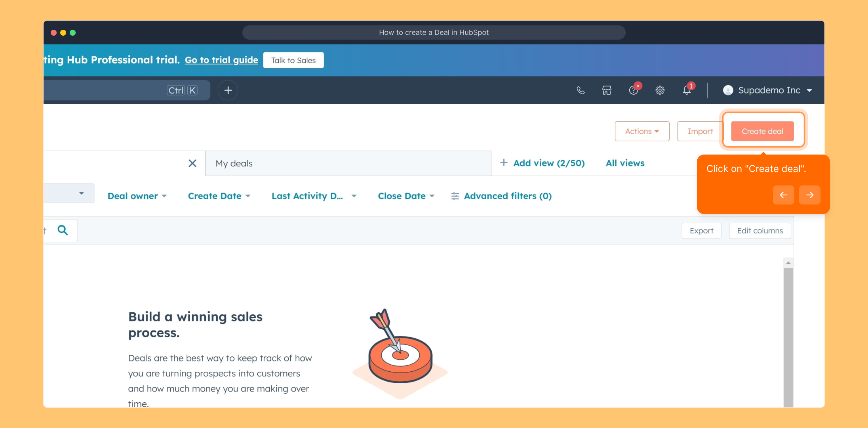Follow the Go to trial guide link
The image size is (868, 428).
tap(221, 60)
